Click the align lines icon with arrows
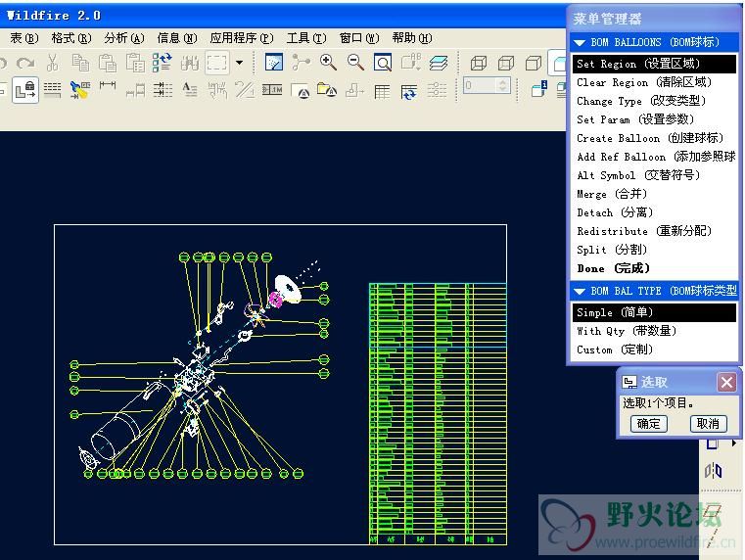 click(163, 90)
